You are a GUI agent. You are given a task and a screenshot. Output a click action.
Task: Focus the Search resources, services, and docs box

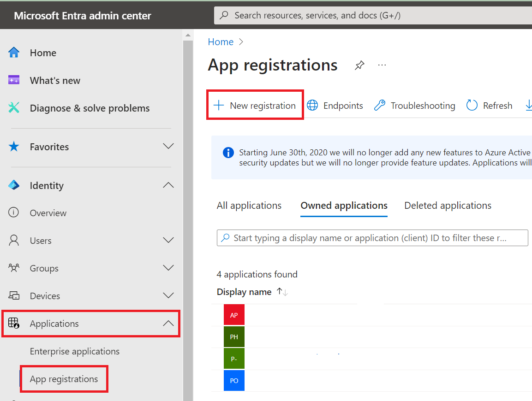click(x=373, y=15)
